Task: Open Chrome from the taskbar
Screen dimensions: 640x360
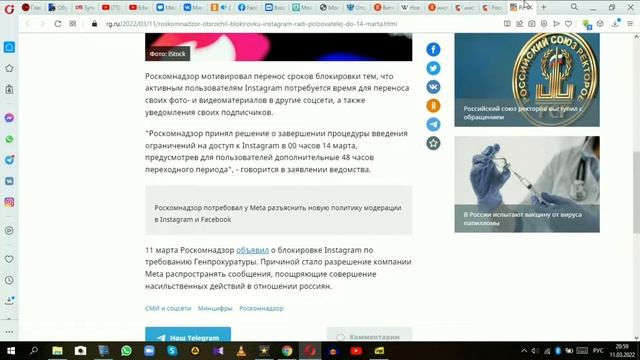Action: click(x=287, y=351)
